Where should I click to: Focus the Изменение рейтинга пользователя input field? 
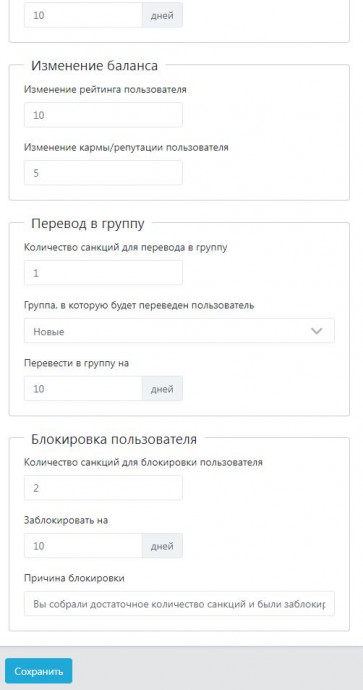tap(103, 115)
